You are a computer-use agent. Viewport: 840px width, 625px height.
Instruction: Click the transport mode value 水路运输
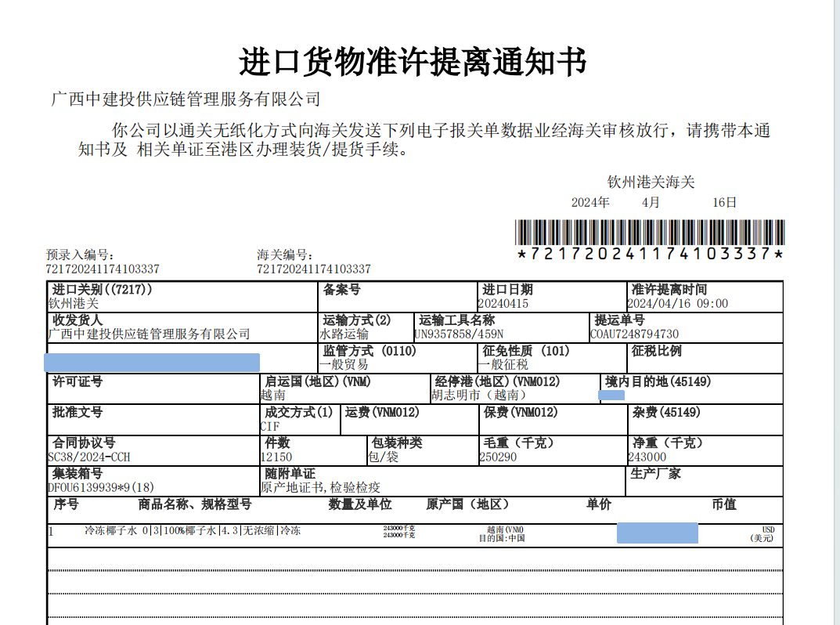[344, 334]
